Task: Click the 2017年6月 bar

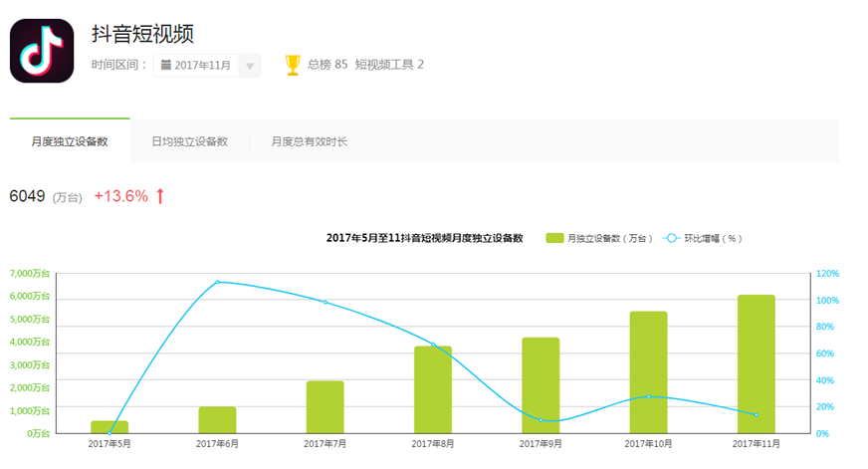Action: pos(218,420)
